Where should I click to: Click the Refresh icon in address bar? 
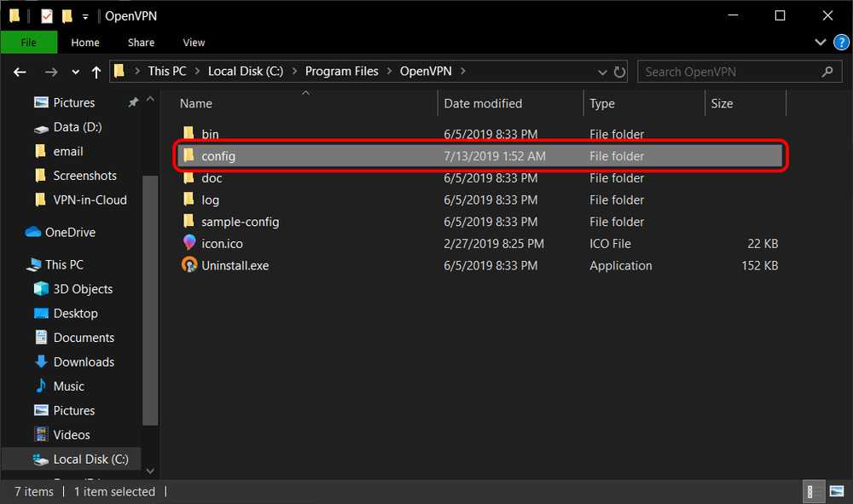click(x=619, y=72)
